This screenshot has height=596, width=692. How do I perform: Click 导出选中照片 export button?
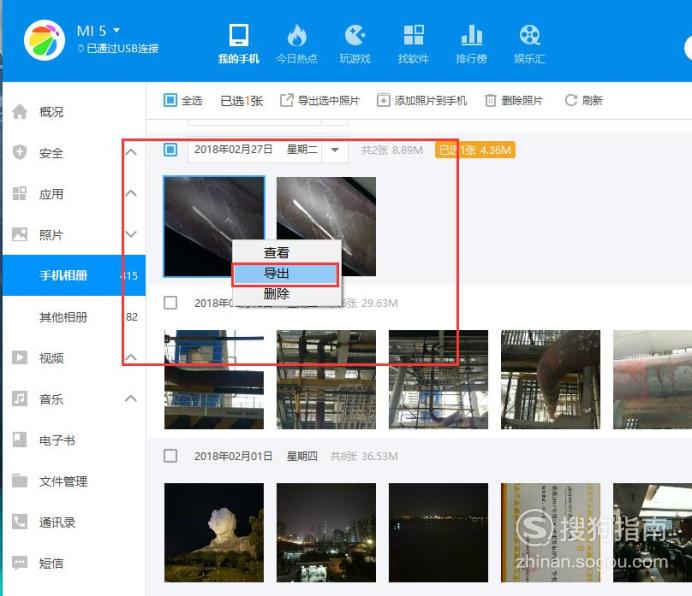[x=320, y=101]
